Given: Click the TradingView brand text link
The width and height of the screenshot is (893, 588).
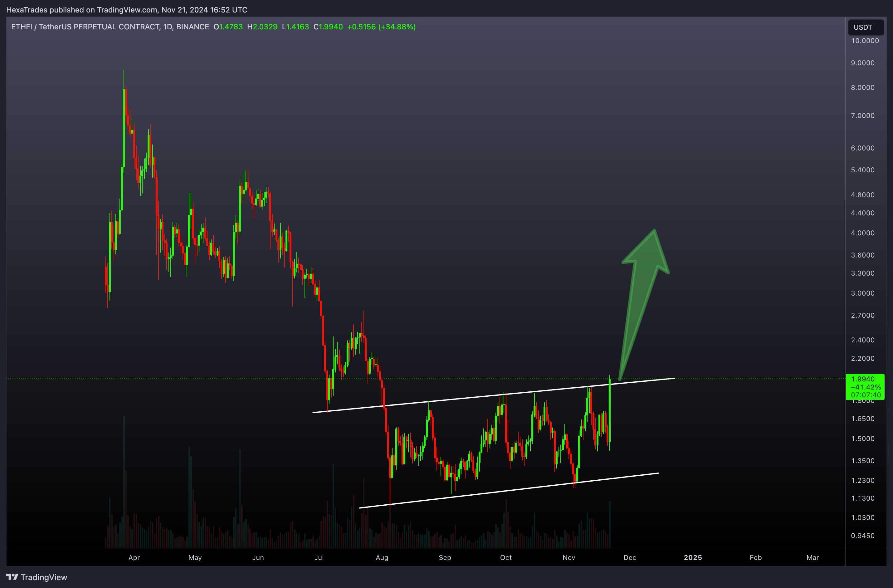Looking at the screenshot, I should [44, 577].
